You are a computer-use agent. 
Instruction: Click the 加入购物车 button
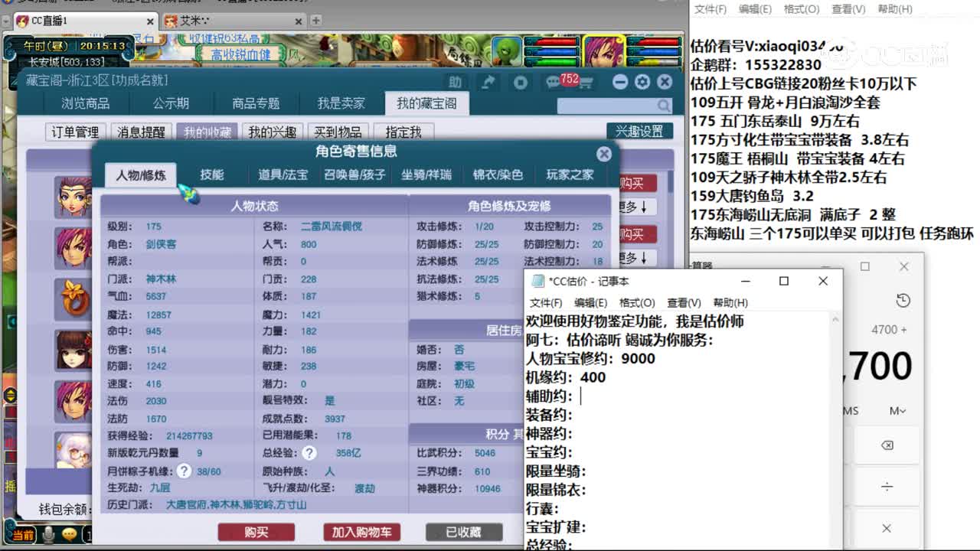(362, 532)
